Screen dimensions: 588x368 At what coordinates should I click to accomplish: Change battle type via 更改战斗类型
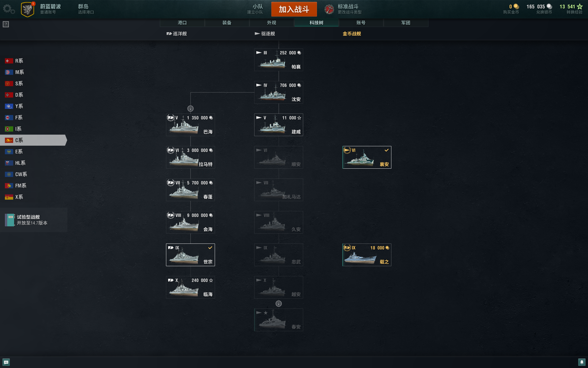tap(349, 12)
